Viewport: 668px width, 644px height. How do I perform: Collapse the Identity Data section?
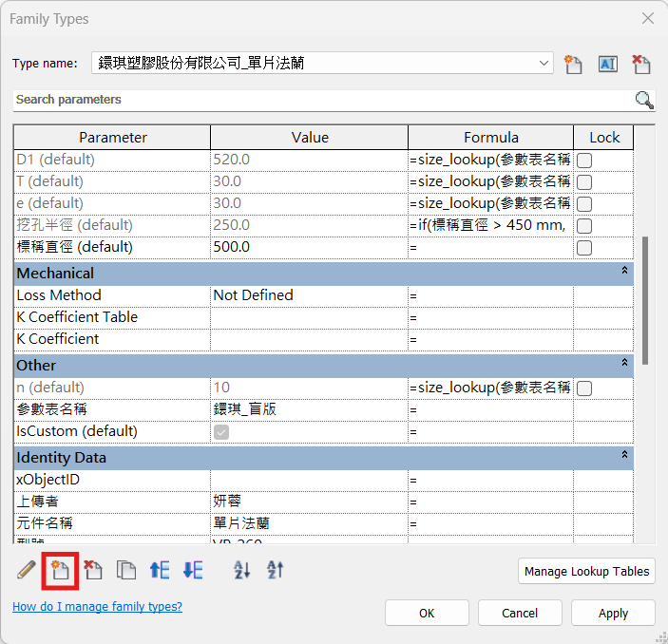pos(624,457)
